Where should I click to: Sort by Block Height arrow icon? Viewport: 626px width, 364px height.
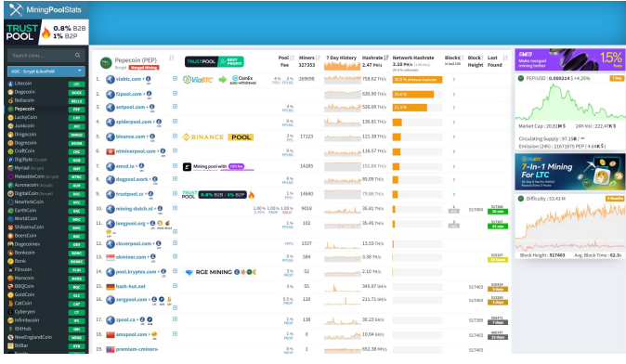(x=483, y=58)
